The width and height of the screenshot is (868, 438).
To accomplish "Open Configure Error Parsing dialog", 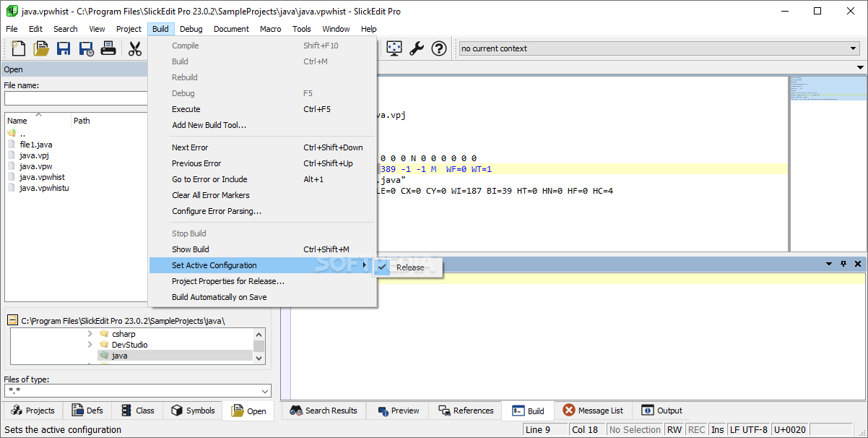I will pyautogui.click(x=262, y=211).
